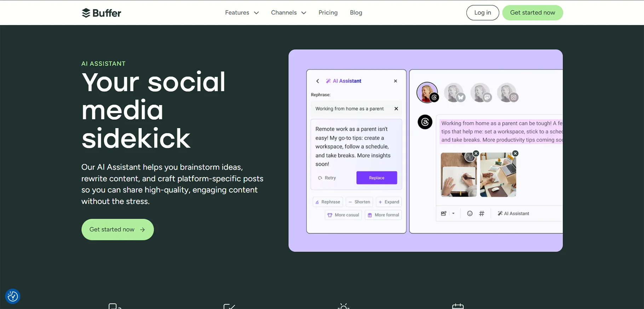Click the back arrow in AI Assistant panel

318,81
